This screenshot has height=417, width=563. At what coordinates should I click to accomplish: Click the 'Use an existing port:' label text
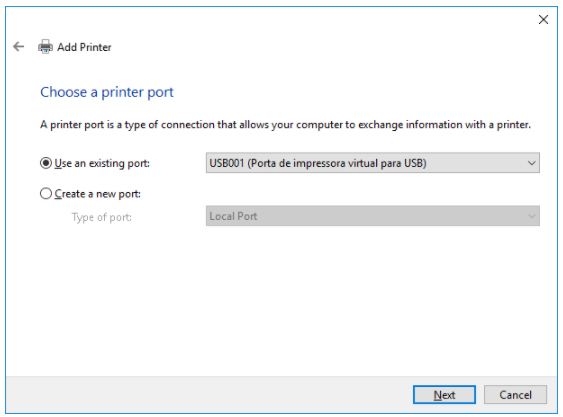click(x=102, y=163)
